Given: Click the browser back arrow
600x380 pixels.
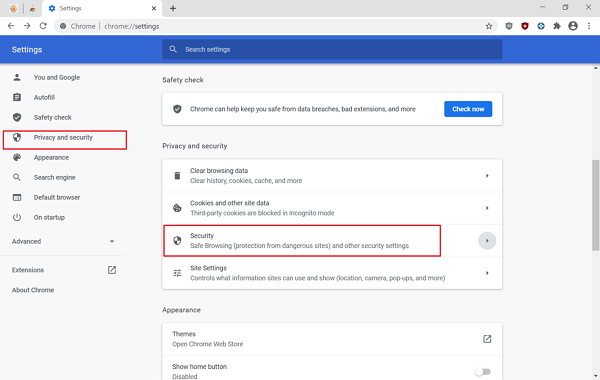Looking at the screenshot, I should [x=11, y=26].
